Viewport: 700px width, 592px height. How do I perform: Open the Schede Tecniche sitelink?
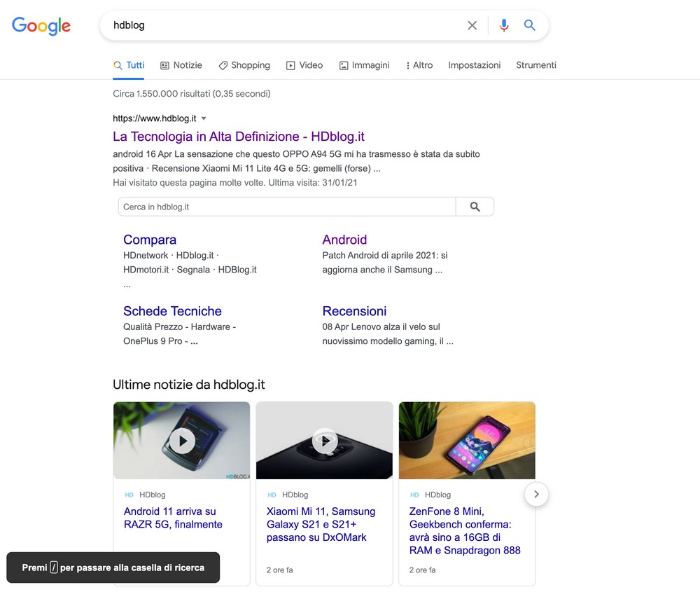[172, 311]
